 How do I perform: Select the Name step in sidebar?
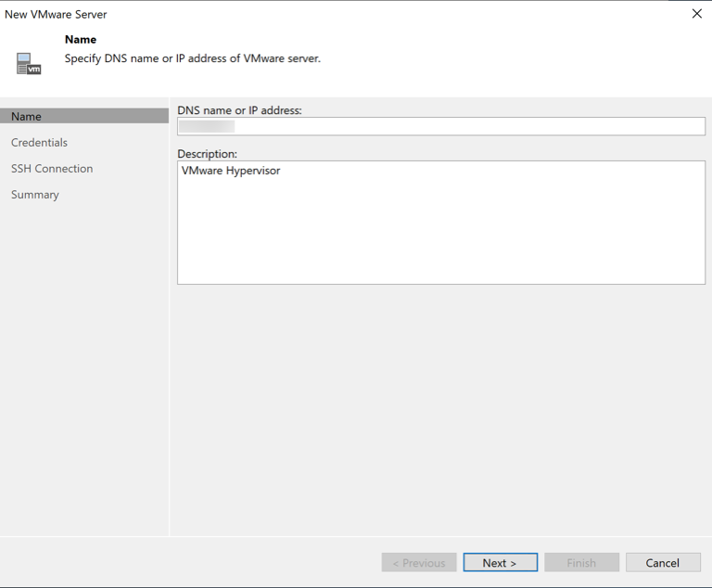26,117
